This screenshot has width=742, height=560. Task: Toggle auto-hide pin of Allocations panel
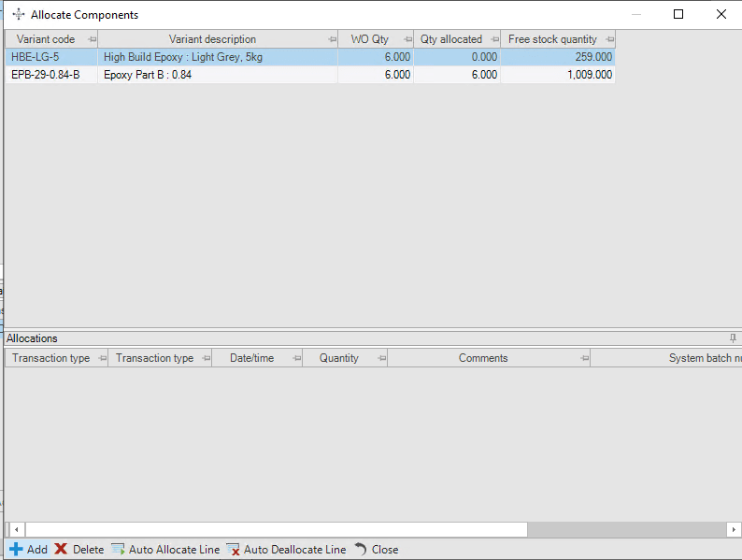tap(733, 338)
